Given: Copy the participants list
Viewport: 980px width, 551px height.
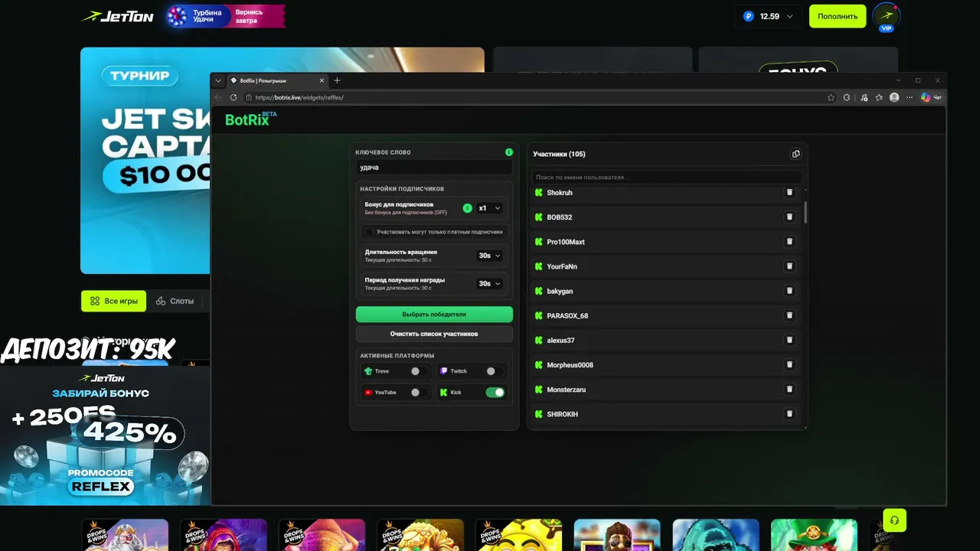Looking at the screenshot, I should pyautogui.click(x=795, y=154).
